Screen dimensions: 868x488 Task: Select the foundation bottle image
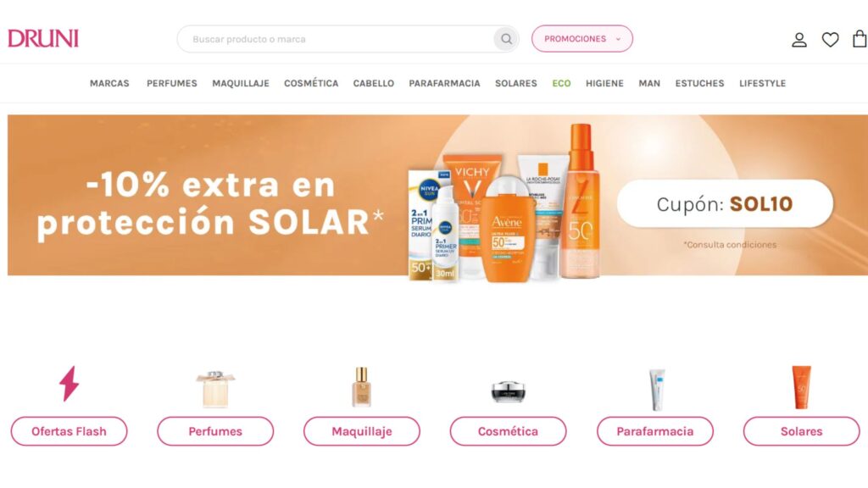coord(361,386)
